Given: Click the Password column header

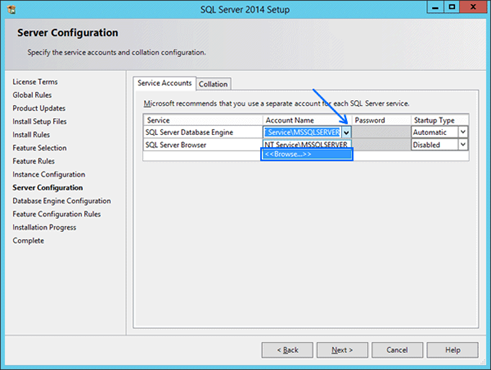Looking at the screenshot, I should point(381,120).
